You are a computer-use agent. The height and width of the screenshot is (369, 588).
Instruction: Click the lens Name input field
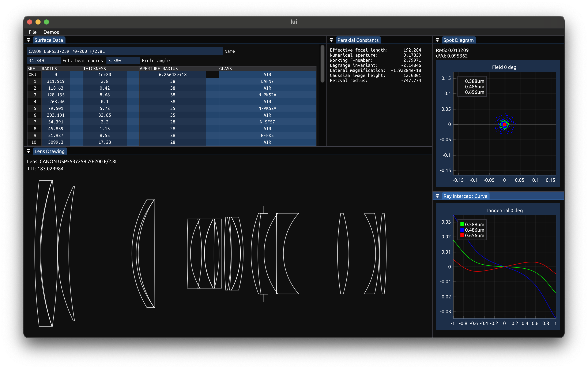tap(124, 51)
